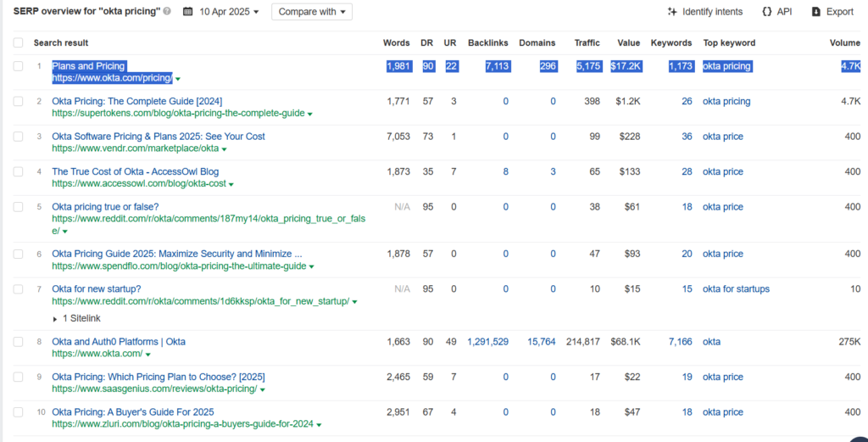This screenshot has height=442, width=868.
Task: Click the Traffic column header
Action: pos(587,42)
